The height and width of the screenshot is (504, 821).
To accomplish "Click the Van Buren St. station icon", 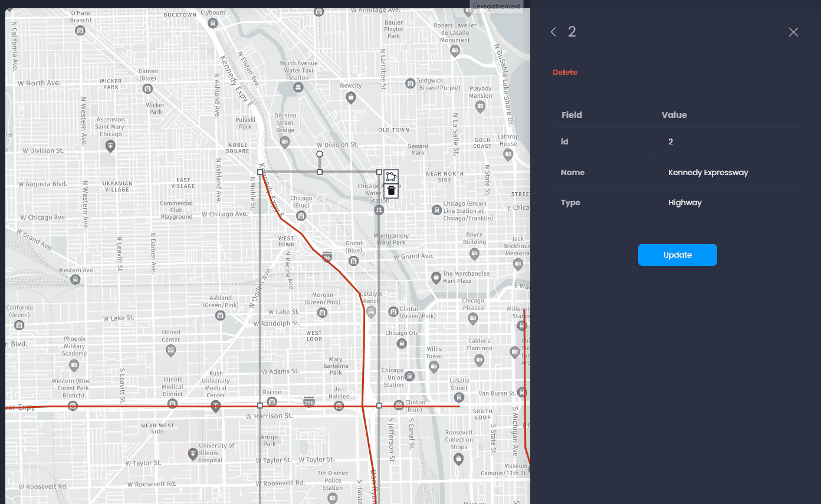I will click(521, 392).
